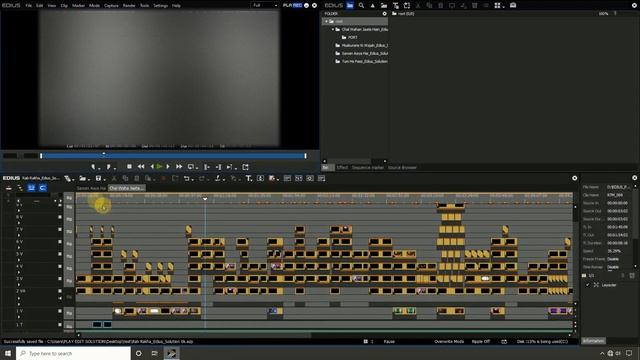Viewport: 640px width, 360px height.
Task: Click the Information tab button
Action: [593, 341]
